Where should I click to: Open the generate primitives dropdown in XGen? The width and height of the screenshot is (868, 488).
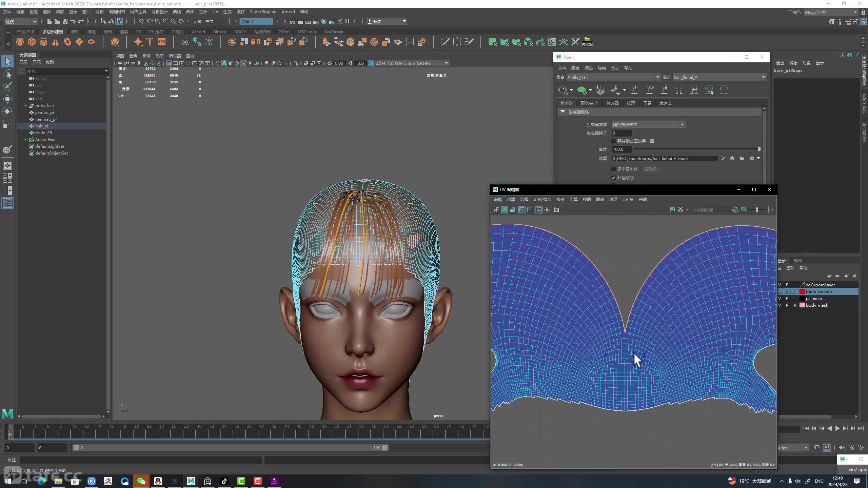click(x=649, y=125)
